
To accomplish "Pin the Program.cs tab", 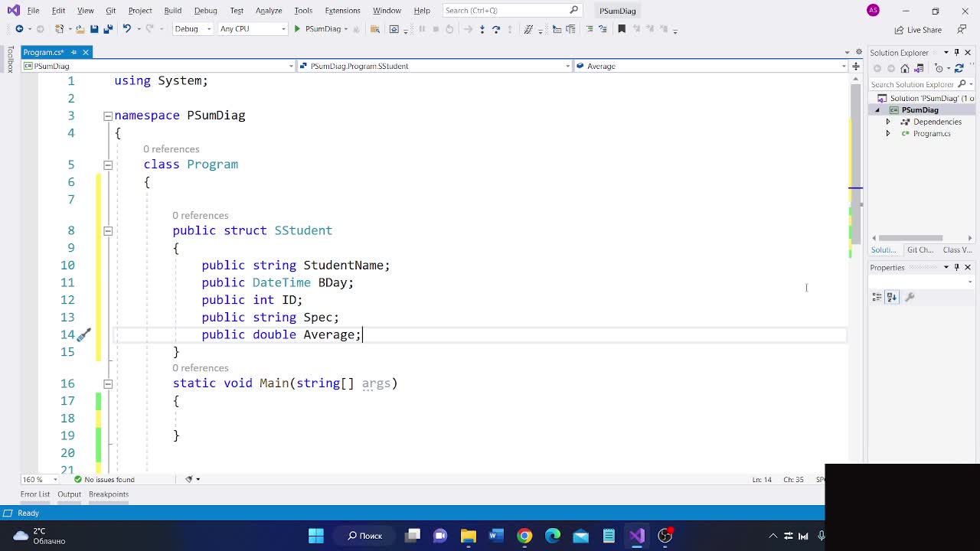I will click(x=74, y=52).
